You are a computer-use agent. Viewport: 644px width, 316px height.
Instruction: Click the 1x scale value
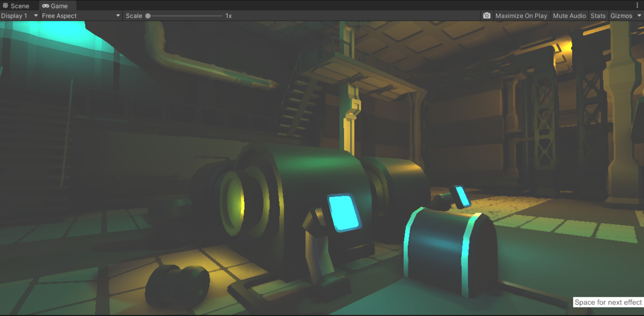tap(229, 16)
